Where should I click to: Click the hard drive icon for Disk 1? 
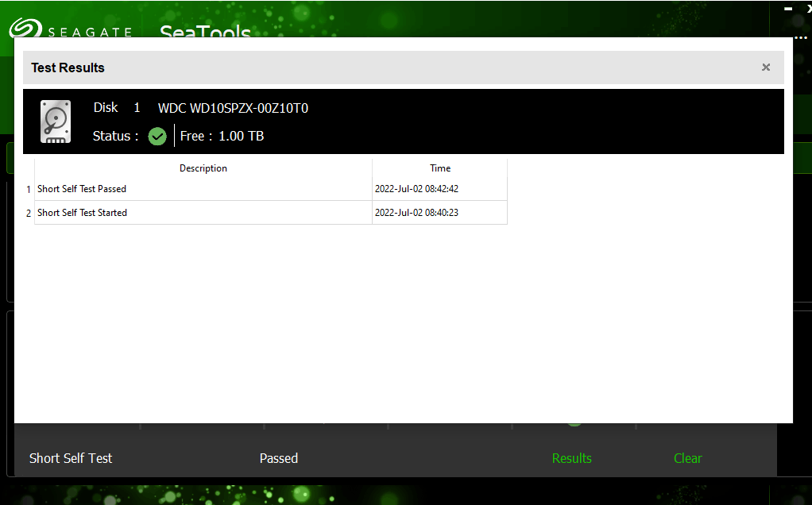pyautogui.click(x=56, y=121)
